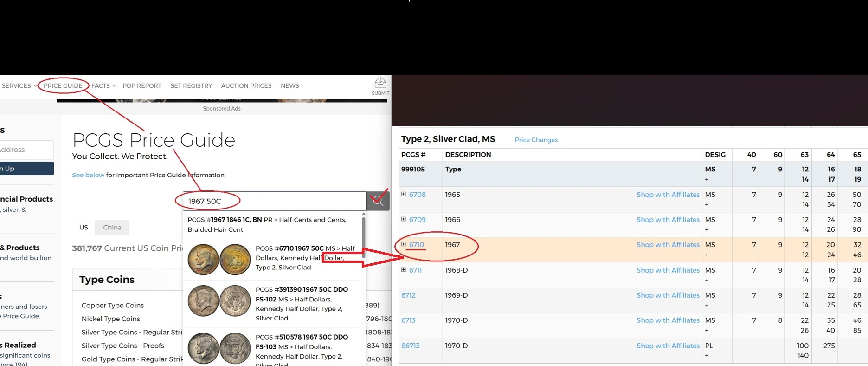The width and height of the screenshot is (868, 366).
Task: Select the Braided Hair Cent search suggestion
Action: tap(271, 225)
